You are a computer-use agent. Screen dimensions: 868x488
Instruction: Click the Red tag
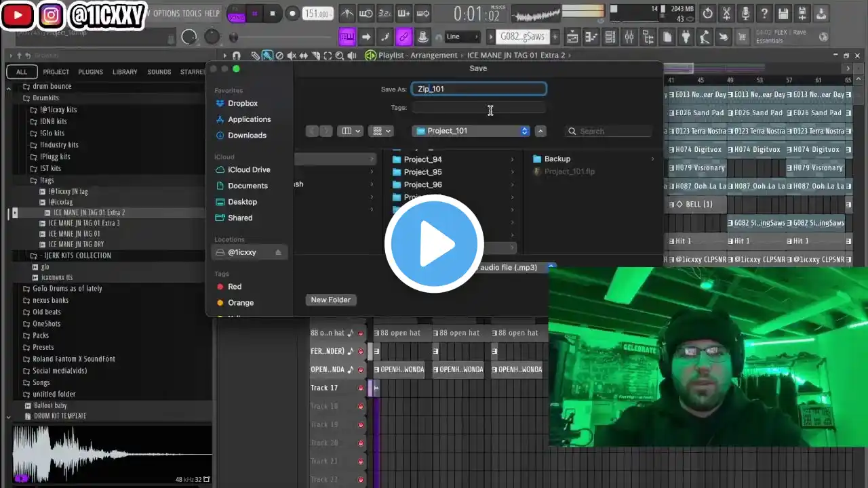(235, 287)
